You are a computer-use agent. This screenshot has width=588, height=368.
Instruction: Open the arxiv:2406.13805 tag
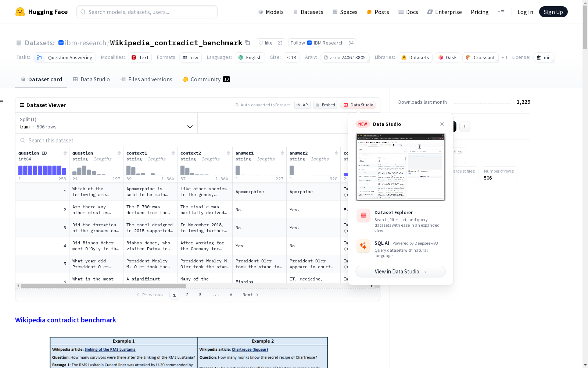(345, 57)
